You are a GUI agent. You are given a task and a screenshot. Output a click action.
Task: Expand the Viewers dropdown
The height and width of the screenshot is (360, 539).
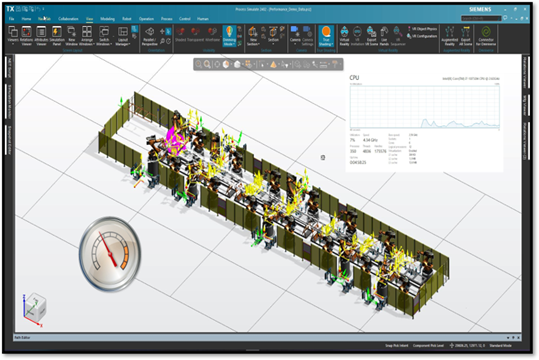tap(13, 36)
